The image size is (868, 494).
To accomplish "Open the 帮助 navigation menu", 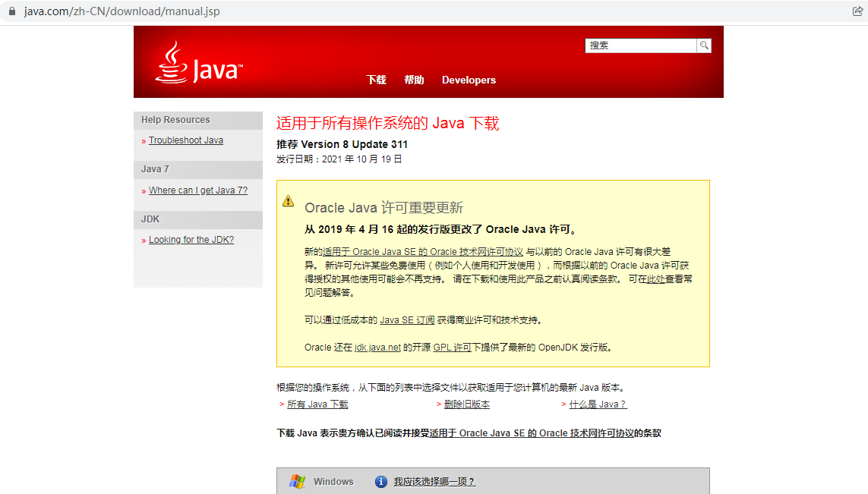I will point(414,80).
